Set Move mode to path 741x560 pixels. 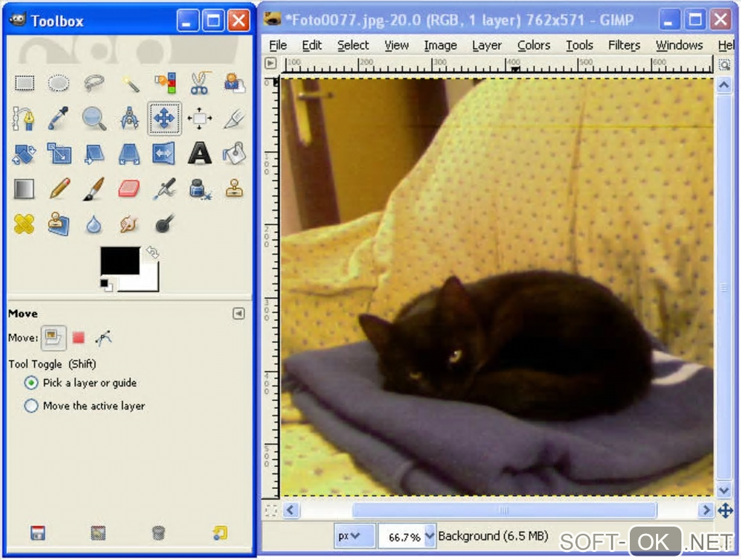coord(103,338)
